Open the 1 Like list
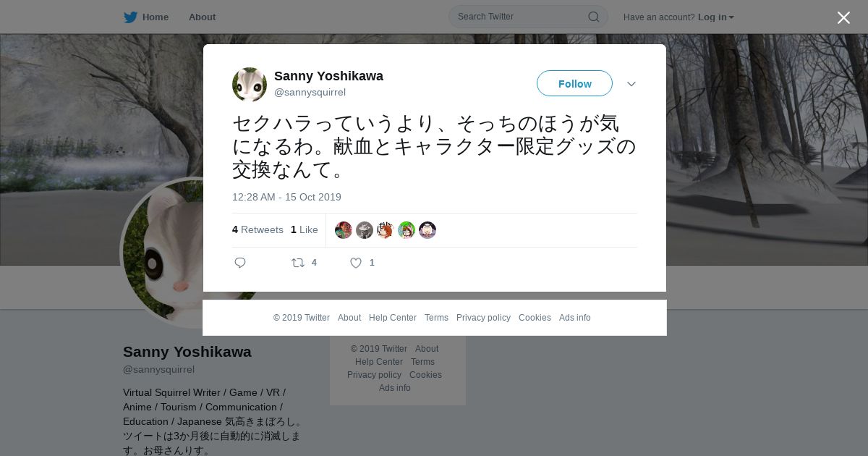 coord(305,229)
